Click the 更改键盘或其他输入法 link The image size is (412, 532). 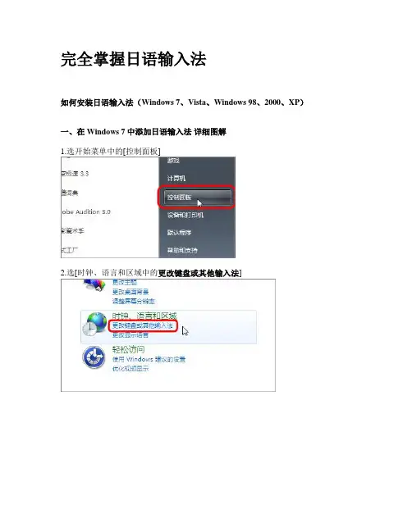pyautogui.click(x=143, y=325)
